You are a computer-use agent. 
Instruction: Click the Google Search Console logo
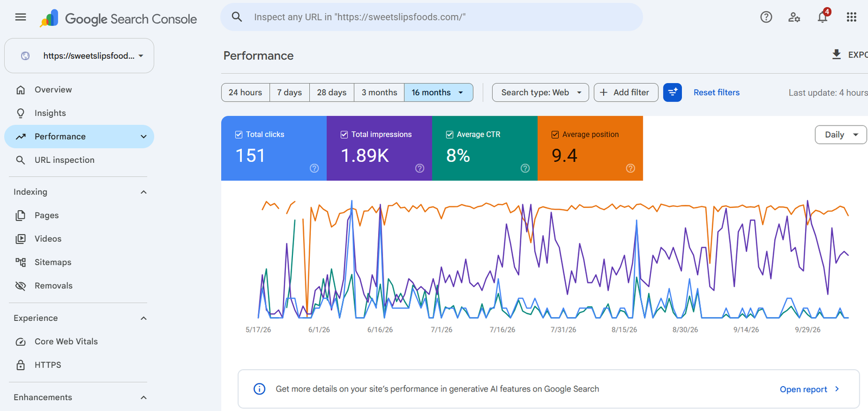[x=118, y=19]
